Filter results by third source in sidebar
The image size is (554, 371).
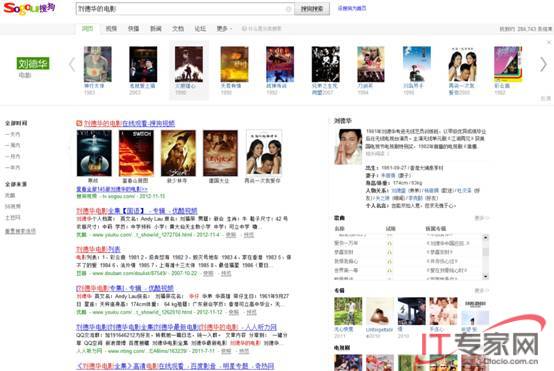13,218
